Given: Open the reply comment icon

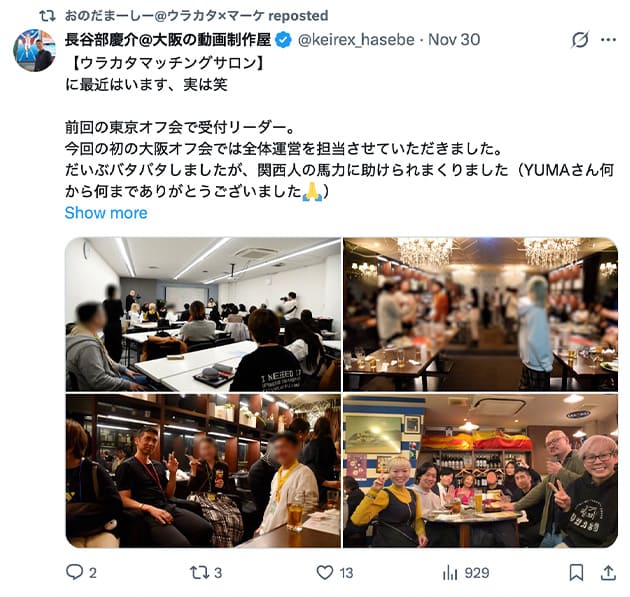Looking at the screenshot, I should pyautogui.click(x=75, y=572).
